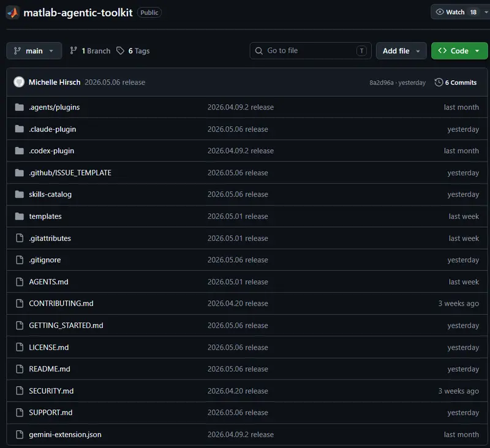
Task: Open the .github/ISSUE_TEMPLATE folder
Action: pos(70,173)
